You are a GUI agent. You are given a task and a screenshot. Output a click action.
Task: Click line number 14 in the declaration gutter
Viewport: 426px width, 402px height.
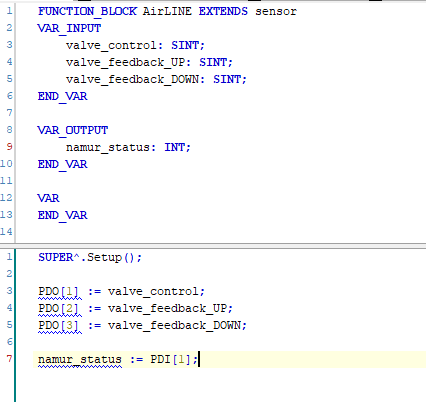pyautogui.click(x=6, y=231)
